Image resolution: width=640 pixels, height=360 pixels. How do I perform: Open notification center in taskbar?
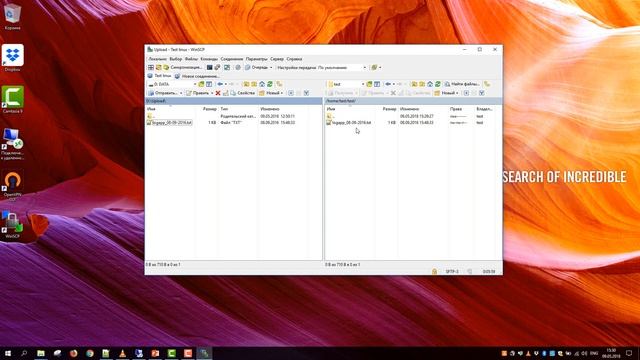(629, 353)
